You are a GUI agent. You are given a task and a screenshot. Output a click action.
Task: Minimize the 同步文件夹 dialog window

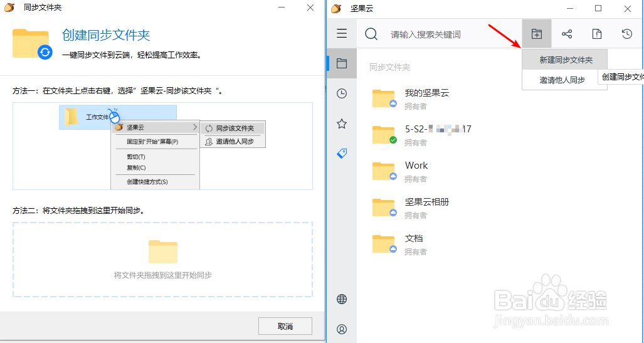[x=282, y=8]
